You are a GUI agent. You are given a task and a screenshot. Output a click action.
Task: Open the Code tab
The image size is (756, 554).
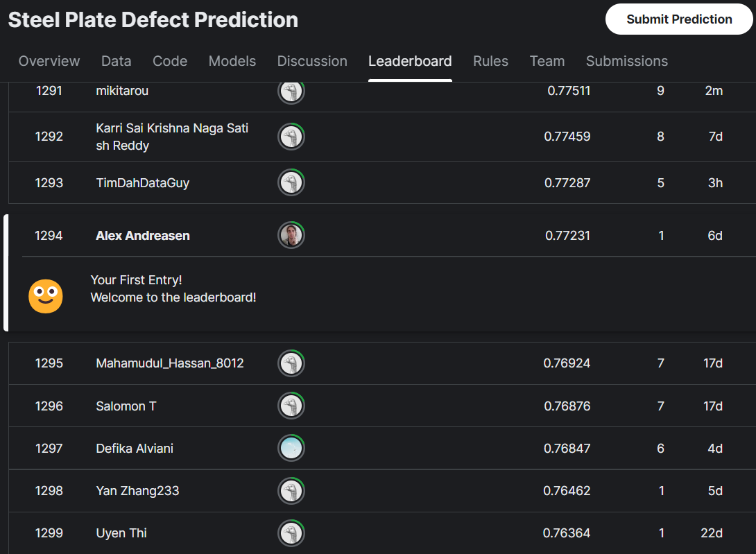click(x=170, y=61)
